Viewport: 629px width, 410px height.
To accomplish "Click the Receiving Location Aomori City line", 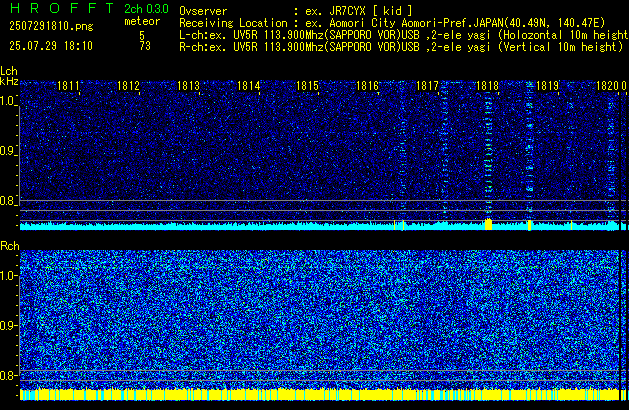I will 392,23.
